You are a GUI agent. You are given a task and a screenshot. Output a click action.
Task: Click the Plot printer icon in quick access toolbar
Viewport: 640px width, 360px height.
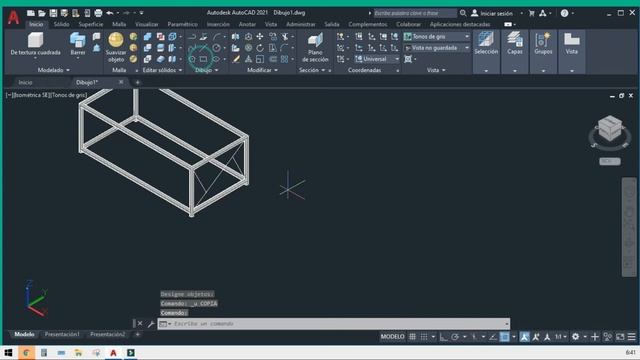point(98,13)
